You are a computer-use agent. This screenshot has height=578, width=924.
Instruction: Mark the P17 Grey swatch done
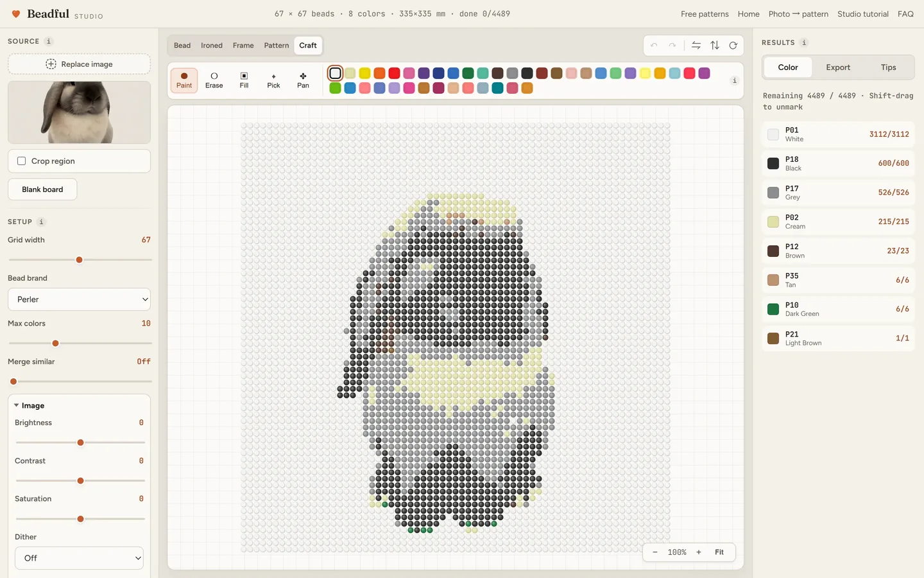pos(773,193)
